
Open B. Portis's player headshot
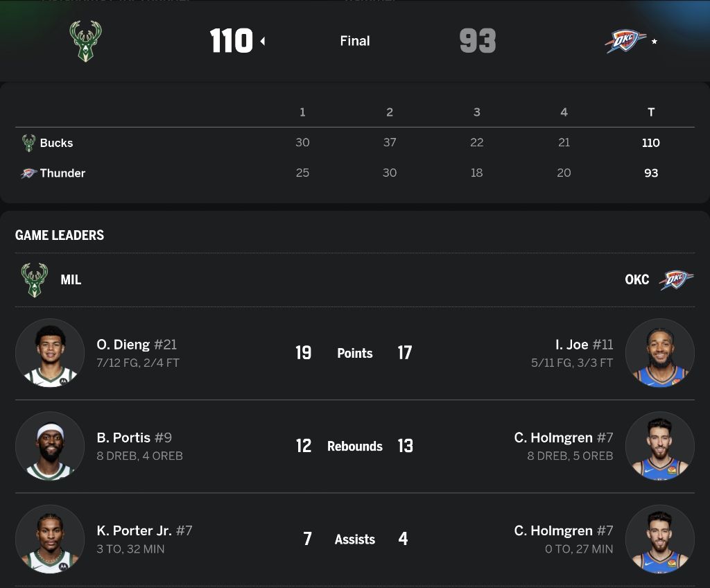pos(50,446)
